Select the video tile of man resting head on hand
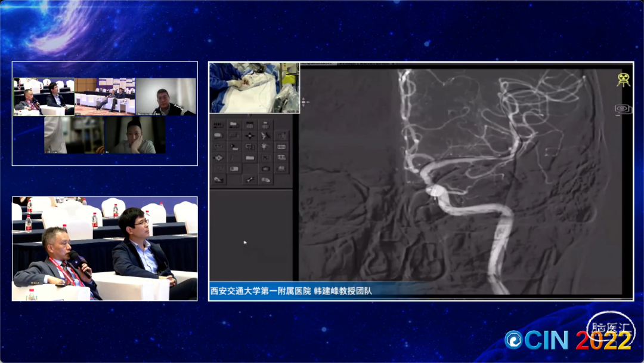 click(x=135, y=135)
